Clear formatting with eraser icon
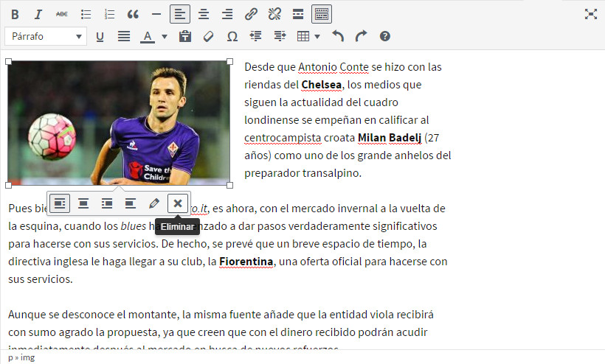This screenshot has width=605, height=364. point(208,37)
